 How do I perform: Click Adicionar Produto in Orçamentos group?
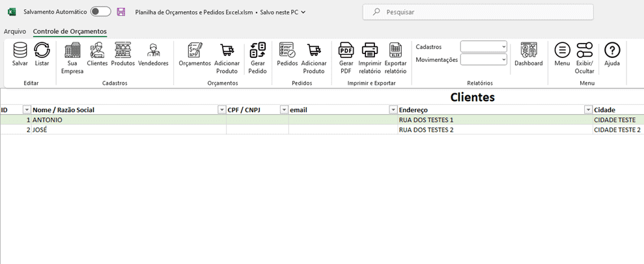coord(227,50)
